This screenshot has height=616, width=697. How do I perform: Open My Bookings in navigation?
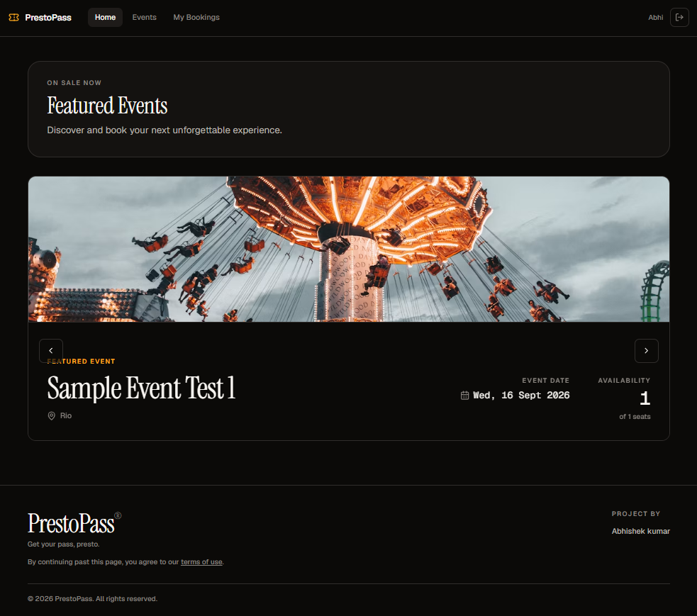[x=196, y=17]
